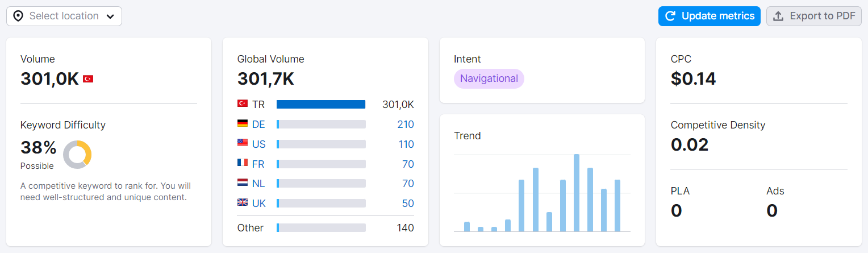Click the Turkey flag beside Volume

pos(88,79)
